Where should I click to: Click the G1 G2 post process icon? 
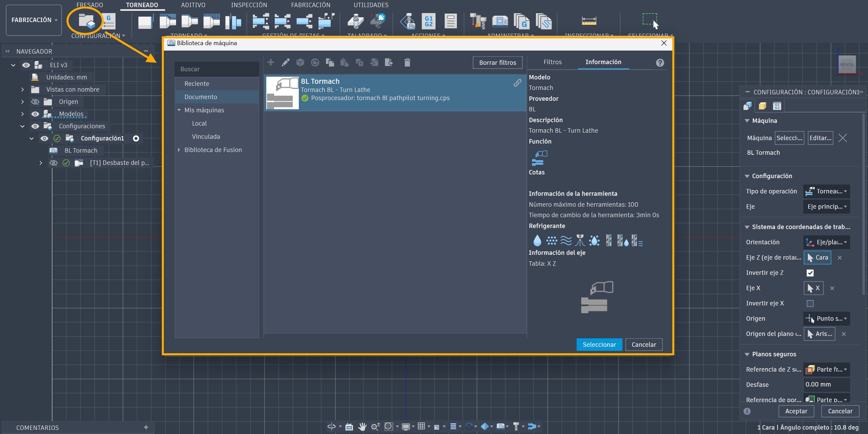429,21
